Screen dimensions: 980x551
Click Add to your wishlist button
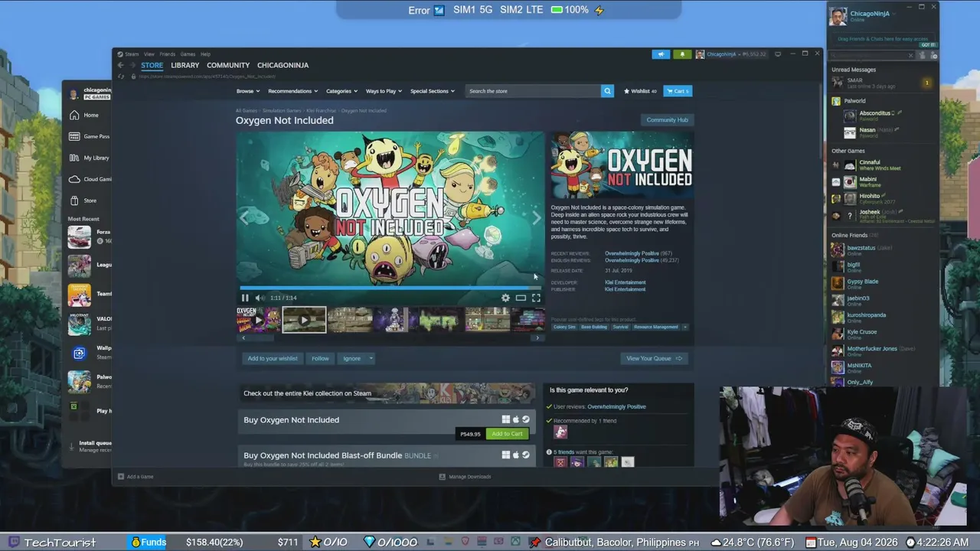coord(273,358)
